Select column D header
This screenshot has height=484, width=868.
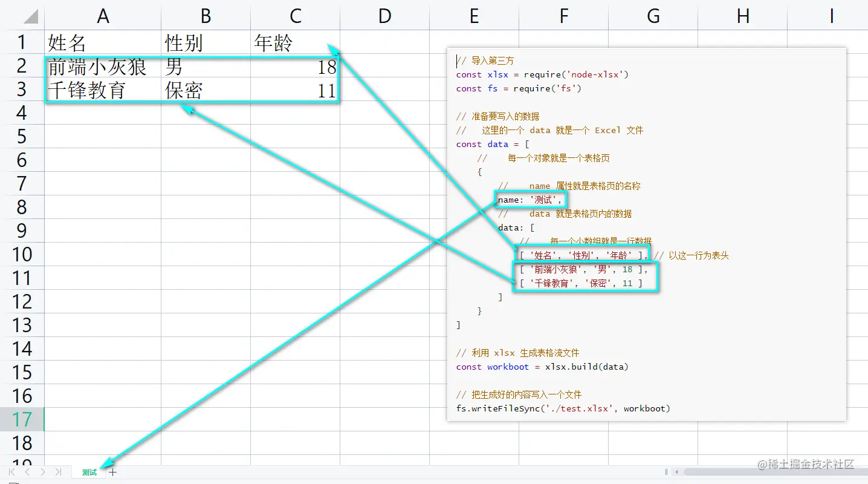[384, 16]
